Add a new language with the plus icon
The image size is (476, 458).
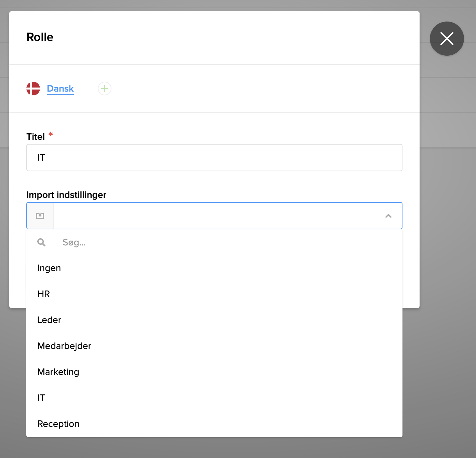pyautogui.click(x=105, y=89)
